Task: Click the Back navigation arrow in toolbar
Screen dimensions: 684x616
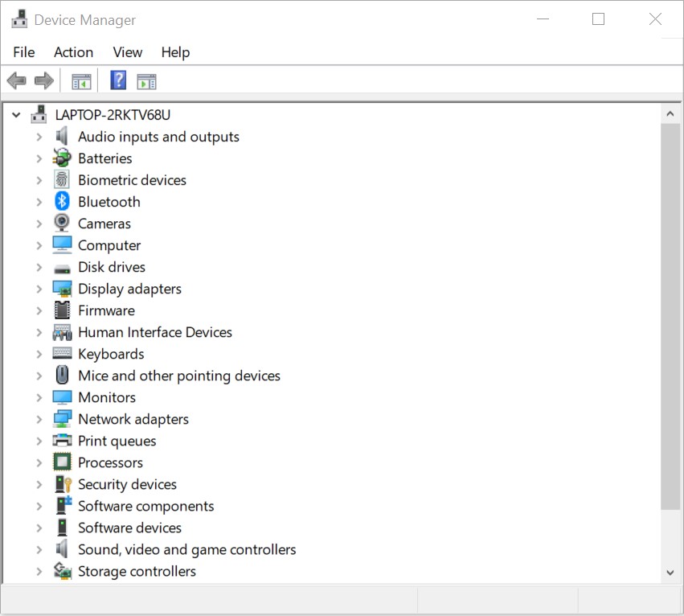Action: (x=15, y=80)
